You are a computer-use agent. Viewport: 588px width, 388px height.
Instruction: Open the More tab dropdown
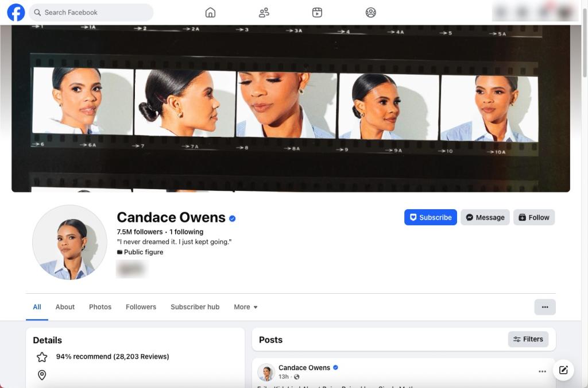pos(245,307)
